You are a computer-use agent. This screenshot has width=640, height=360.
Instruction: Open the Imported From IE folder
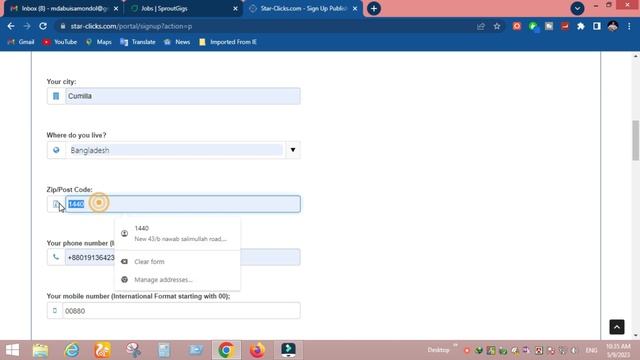pyautogui.click(x=228, y=42)
